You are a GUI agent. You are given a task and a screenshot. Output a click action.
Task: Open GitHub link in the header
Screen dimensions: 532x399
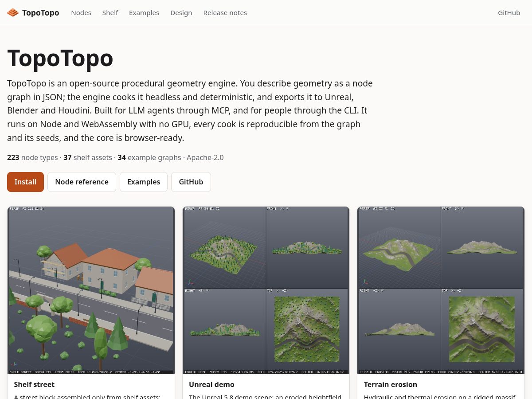pyautogui.click(x=509, y=13)
